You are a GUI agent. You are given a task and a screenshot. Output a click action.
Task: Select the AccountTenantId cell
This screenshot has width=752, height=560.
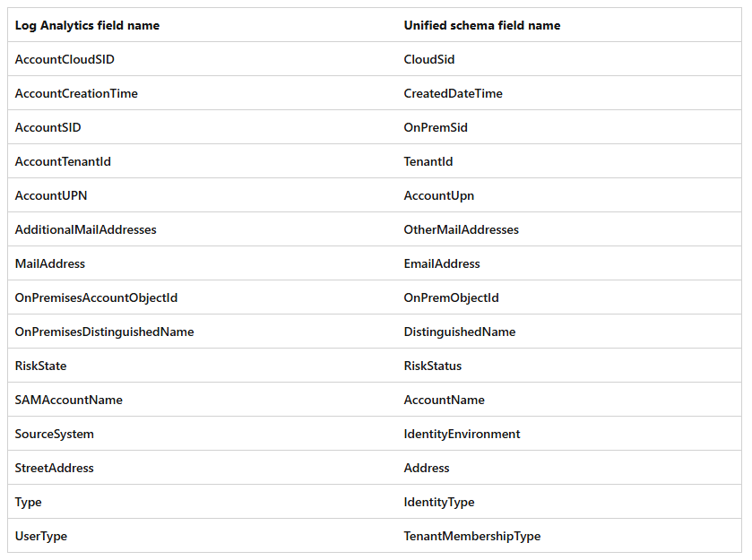click(63, 161)
